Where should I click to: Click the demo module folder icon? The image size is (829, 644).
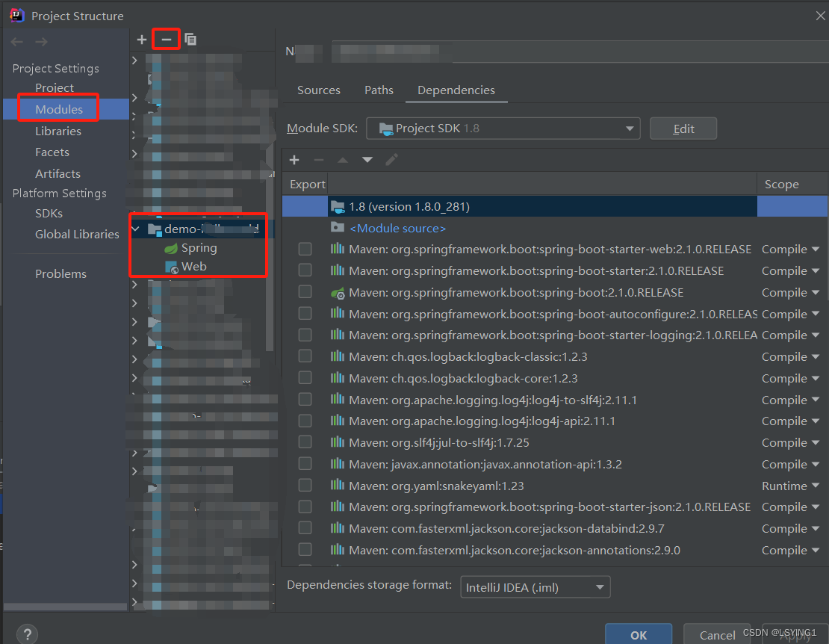click(x=155, y=229)
